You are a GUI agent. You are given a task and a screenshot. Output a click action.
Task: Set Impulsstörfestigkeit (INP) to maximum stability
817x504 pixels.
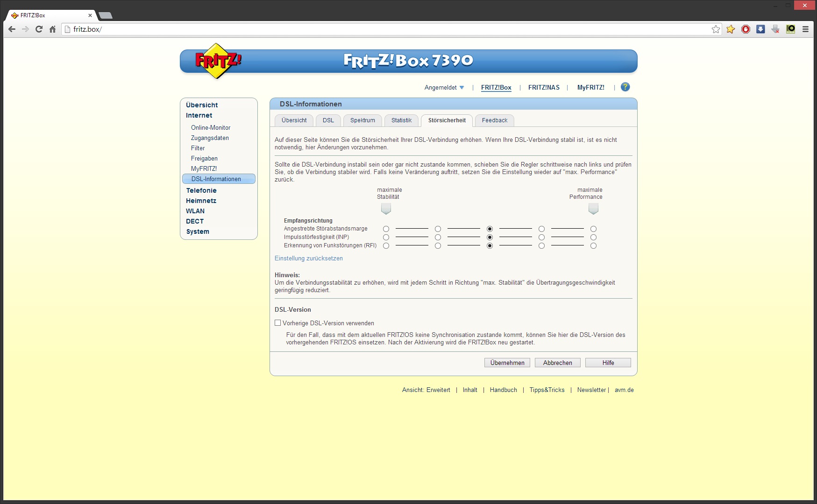(x=386, y=237)
